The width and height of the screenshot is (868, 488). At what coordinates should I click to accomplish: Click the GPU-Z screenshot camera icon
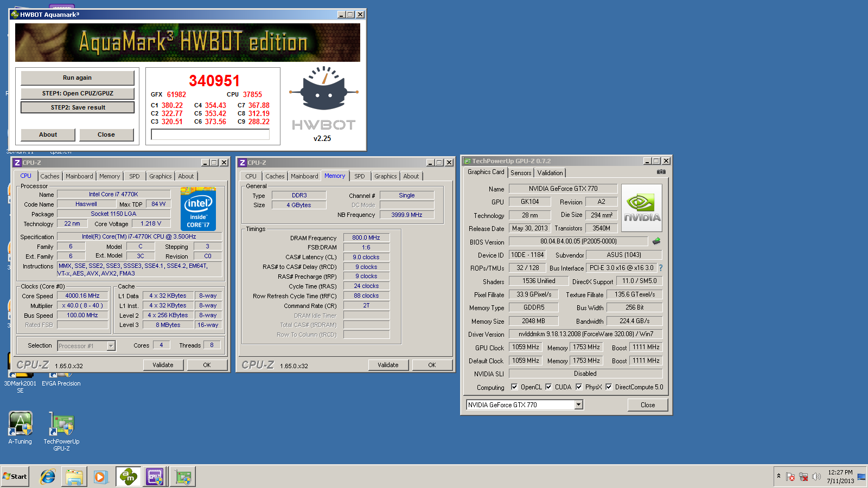(661, 172)
